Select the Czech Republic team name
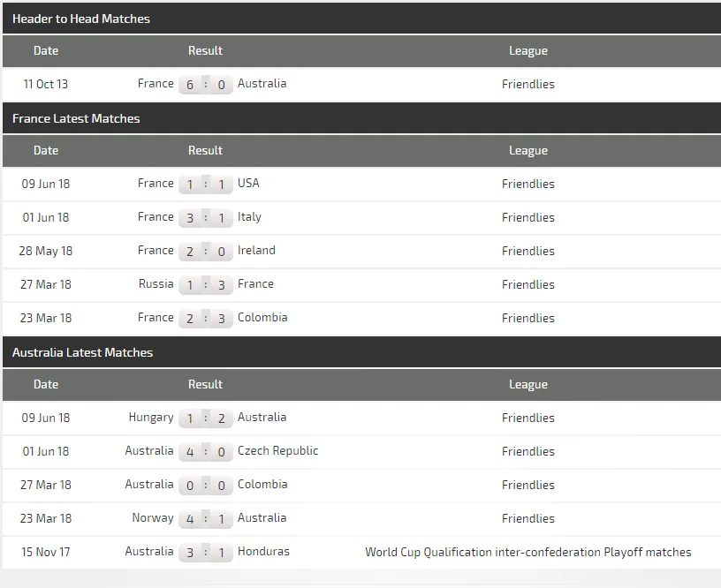This screenshot has width=721, height=588. click(x=277, y=451)
